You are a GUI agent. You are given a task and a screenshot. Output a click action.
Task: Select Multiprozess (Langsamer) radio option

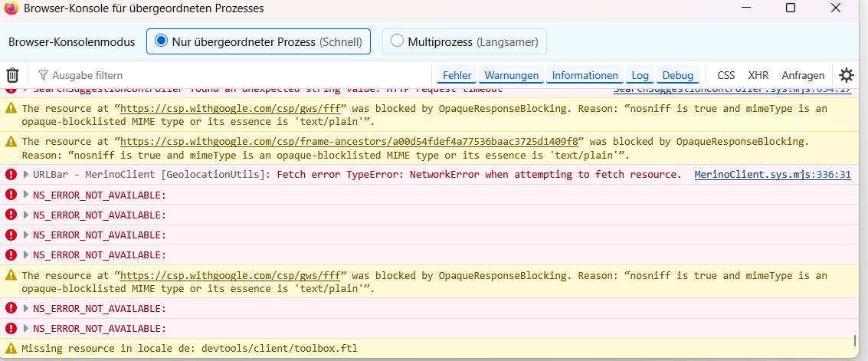tap(397, 41)
